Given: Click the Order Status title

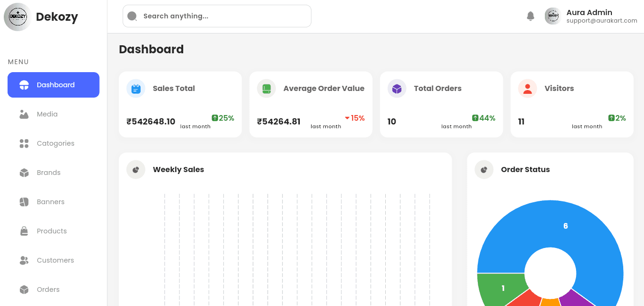Looking at the screenshot, I should click(525, 170).
